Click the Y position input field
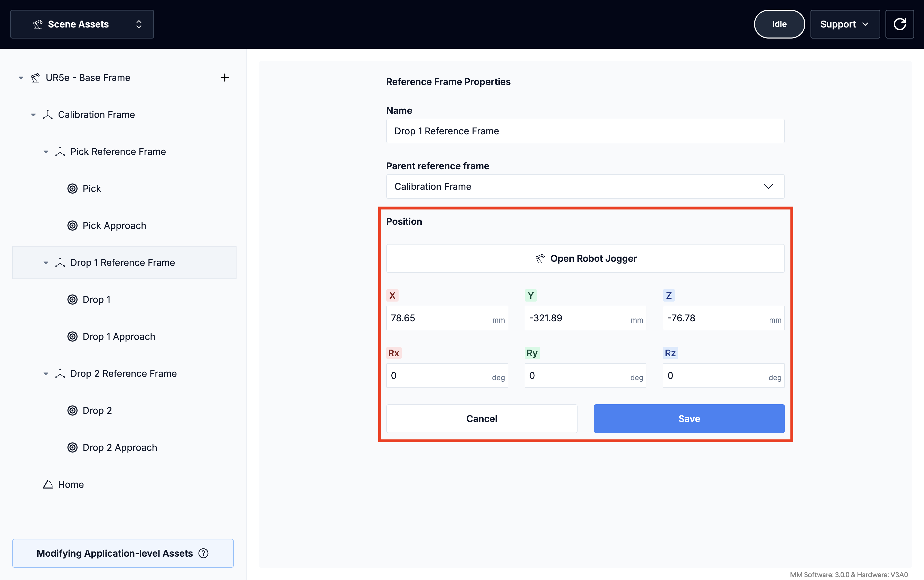 585,318
